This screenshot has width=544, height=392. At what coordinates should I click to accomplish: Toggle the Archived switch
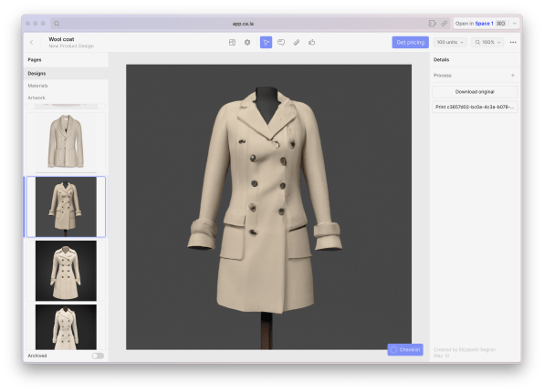click(x=98, y=356)
